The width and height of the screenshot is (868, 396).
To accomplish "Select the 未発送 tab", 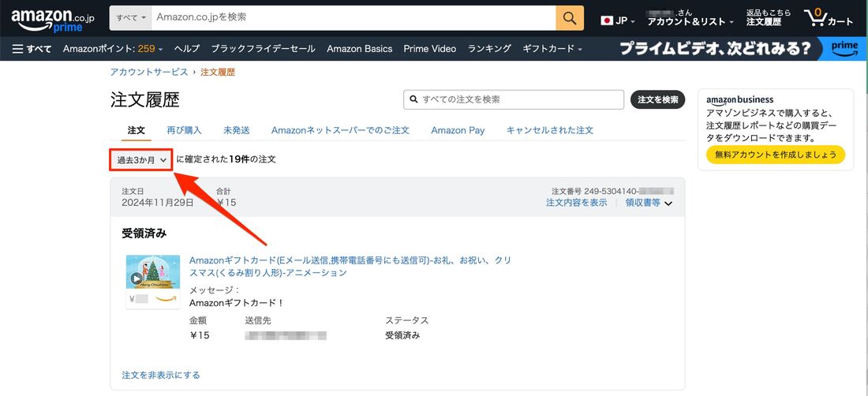I will [x=236, y=130].
